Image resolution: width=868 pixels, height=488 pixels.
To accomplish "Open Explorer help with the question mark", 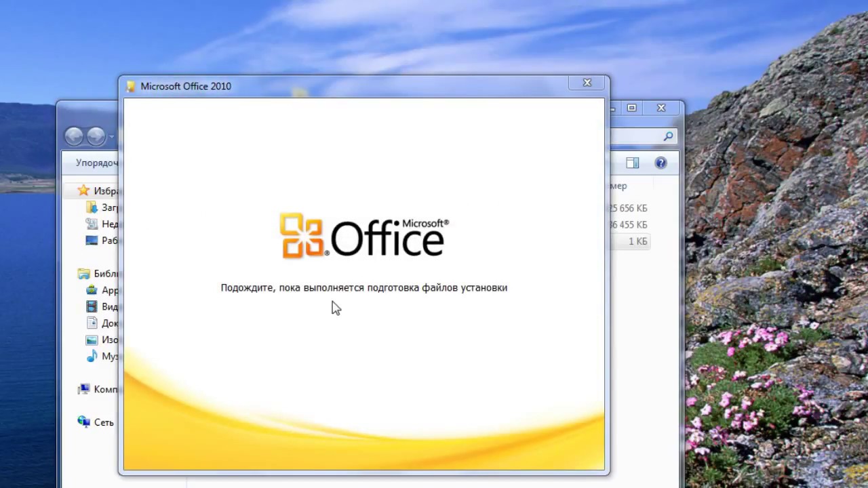I will point(660,163).
